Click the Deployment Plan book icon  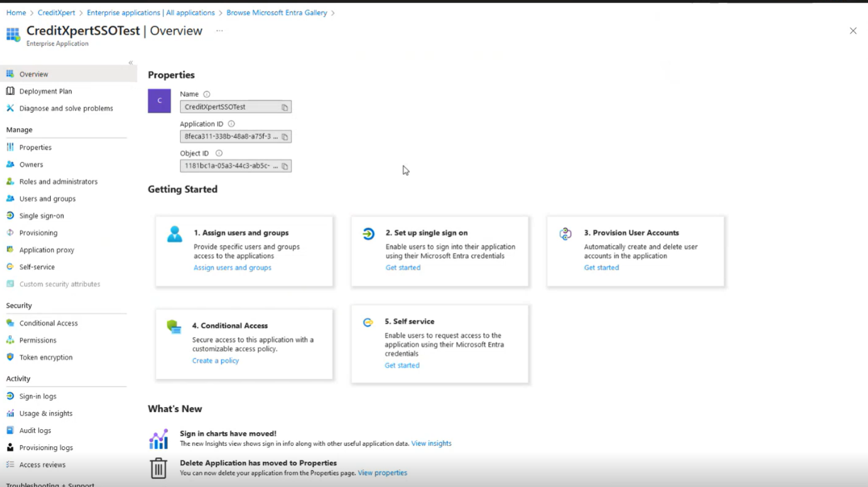pyautogui.click(x=10, y=91)
